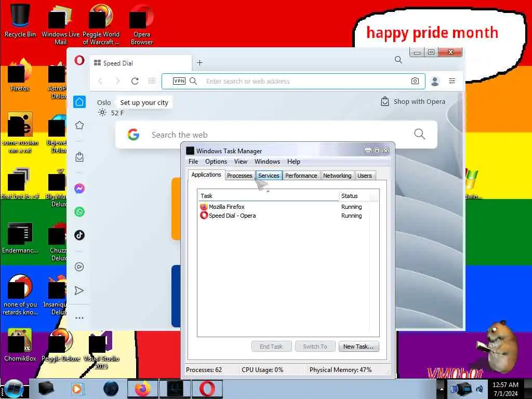Sort by Task column header
Screen dimensions: 532x399
click(x=268, y=196)
